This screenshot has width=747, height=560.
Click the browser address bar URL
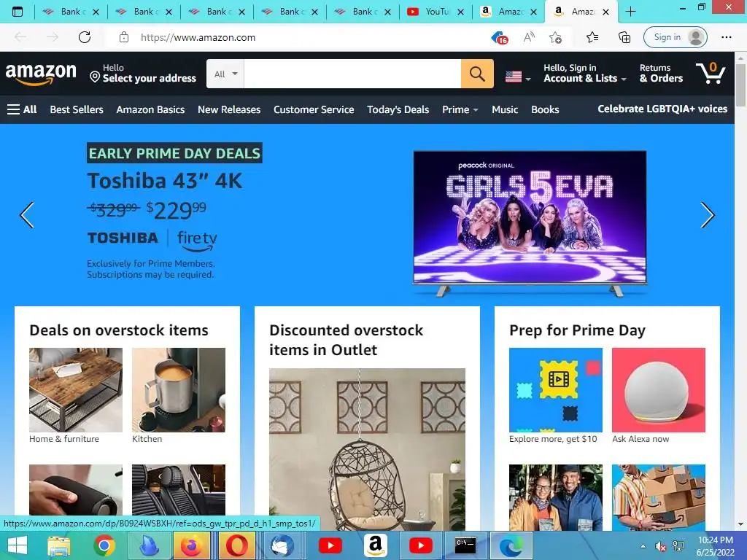pos(198,37)
